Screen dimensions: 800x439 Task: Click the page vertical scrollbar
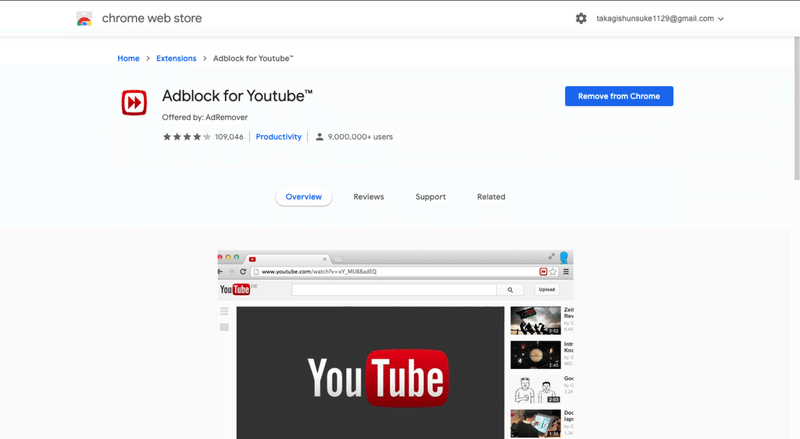pyautogui.click(x=796, y=108)
